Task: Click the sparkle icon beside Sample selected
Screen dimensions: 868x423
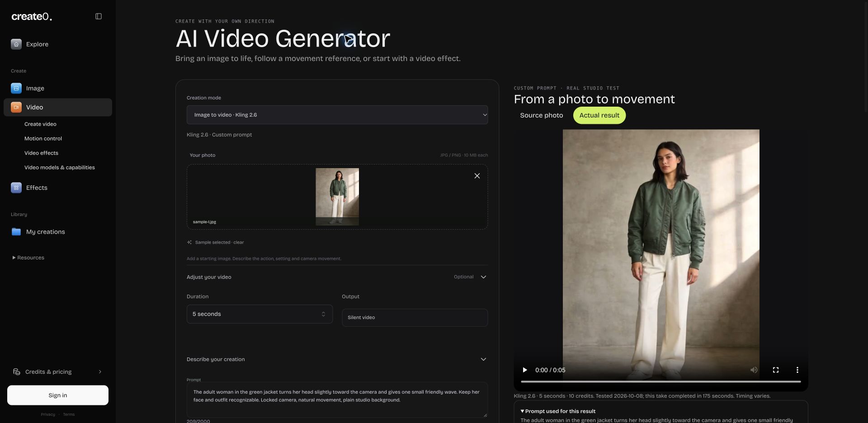Action: click(189, 242)
